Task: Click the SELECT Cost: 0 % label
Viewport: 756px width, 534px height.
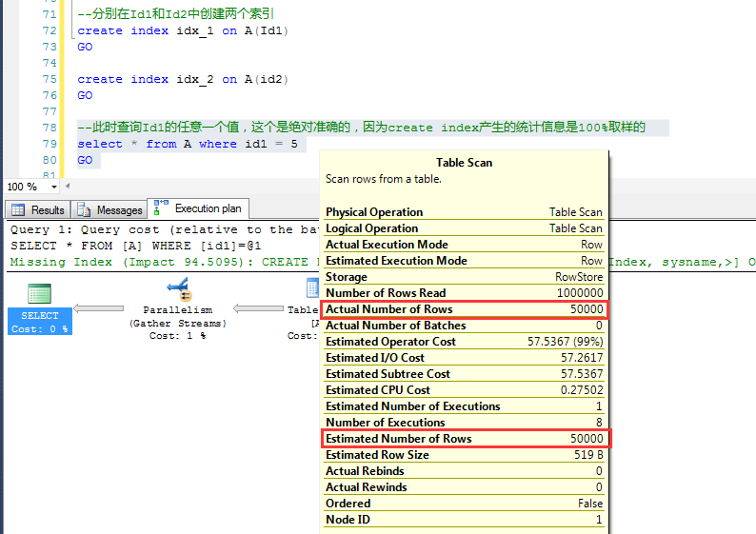Action: pos(40,322)
